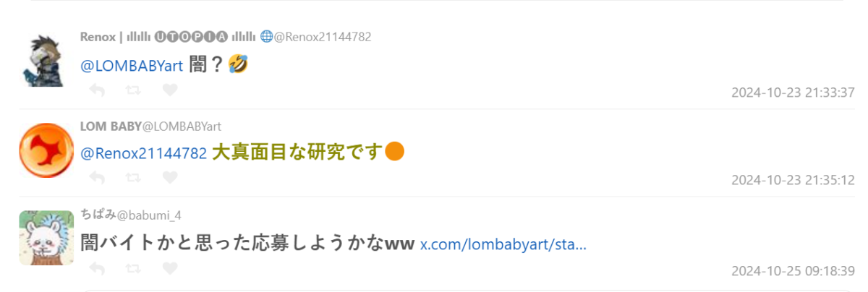The width and height of the screenshot is (868, 292).
Task: Like ちぱみ's tweet
Action: [170, 269]
